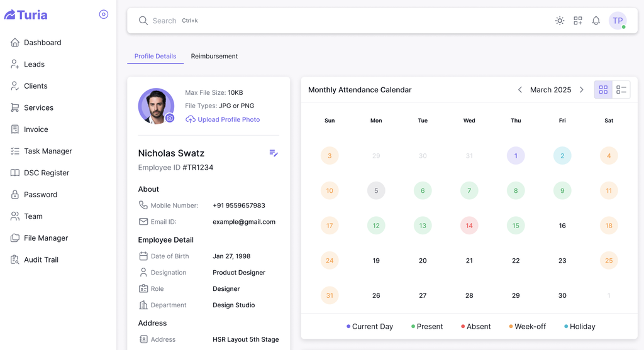Click +91 9559657983 phone number
This screenshot has width=644, height=350.
point(238,205)
